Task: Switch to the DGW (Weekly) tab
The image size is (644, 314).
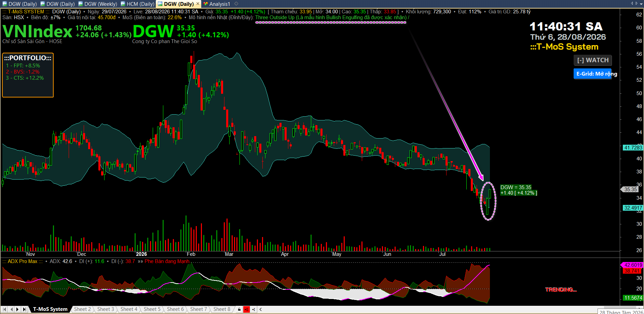Action: [98, 4]
